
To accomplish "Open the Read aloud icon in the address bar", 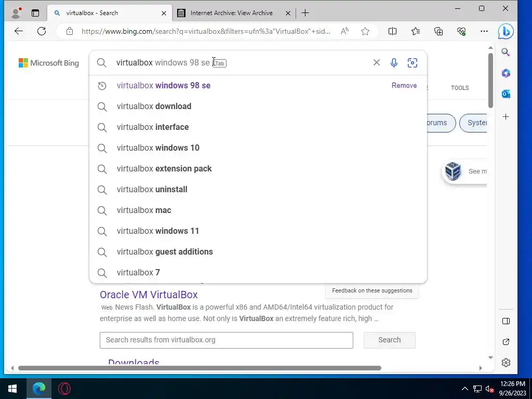I will pyautogui.click(x=345, y=31).
